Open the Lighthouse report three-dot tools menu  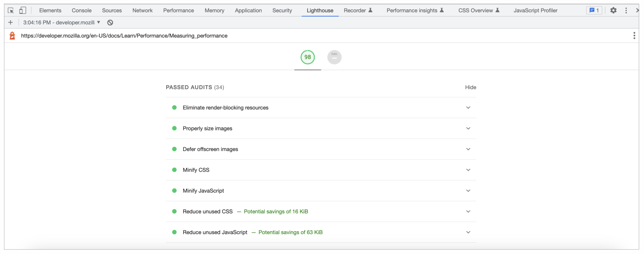click(x=634, y=36)
